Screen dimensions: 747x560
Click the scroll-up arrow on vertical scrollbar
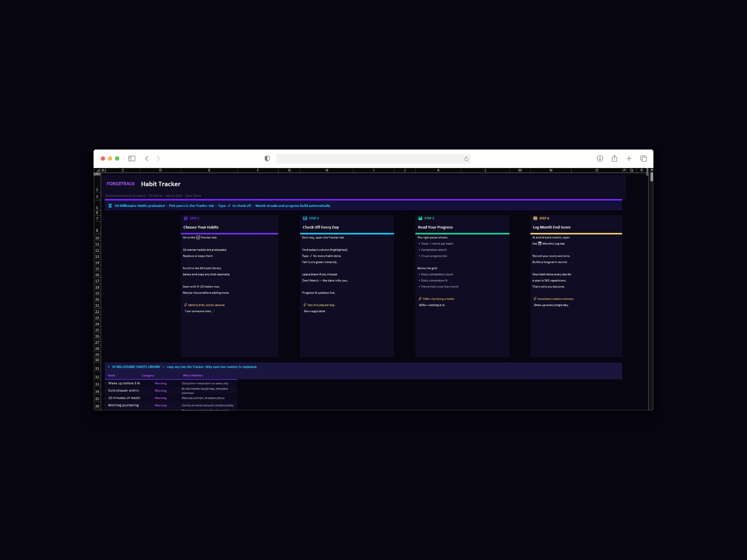[x=651, y=170]
